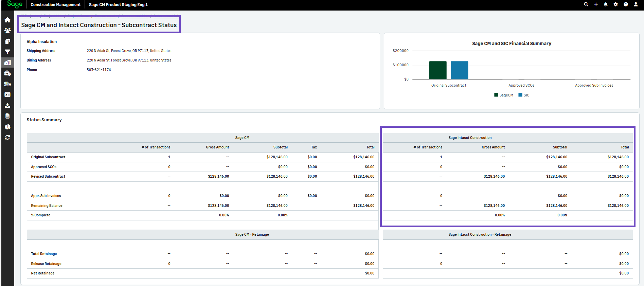
Task: Click the Home icon in left sidebar
Action: 7,20
